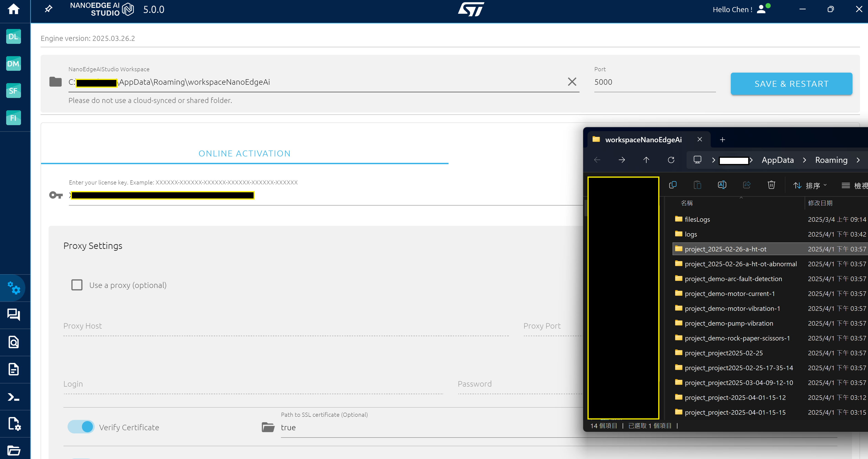Image resolution: width=868 pixels, height=459 pixels.
Task: Select the ONLINE ACTIVATION tab
Action: pos(244,153)
